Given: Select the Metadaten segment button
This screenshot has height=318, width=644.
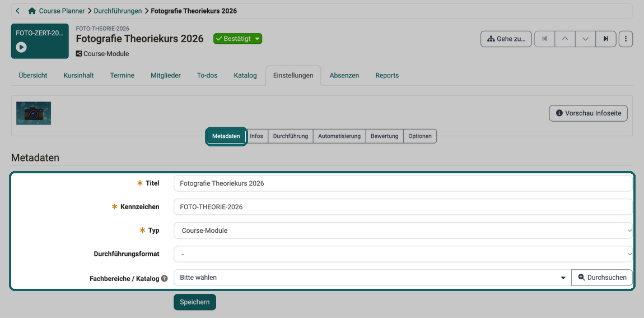Looking at the screenshot, I should (x=226, y=136).
